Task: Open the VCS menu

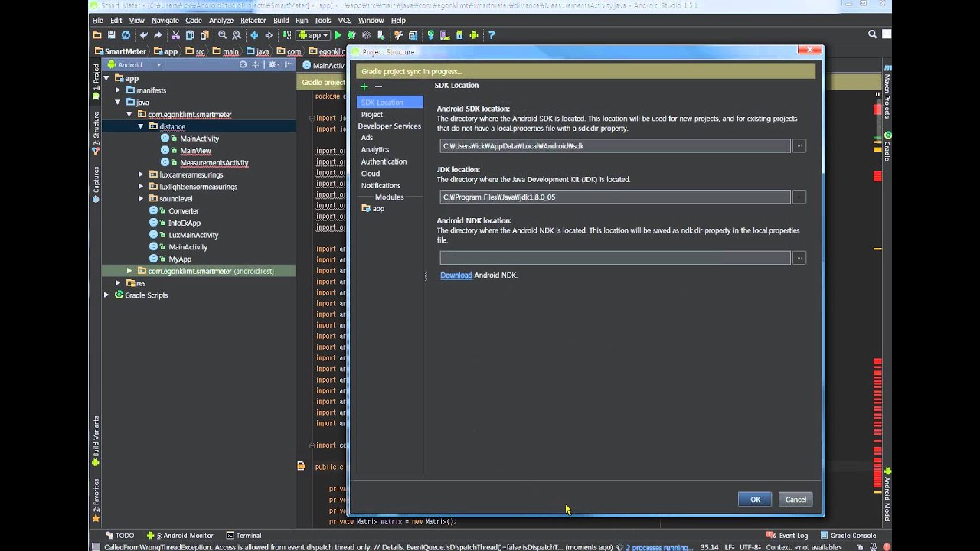Action: [345, 21]
